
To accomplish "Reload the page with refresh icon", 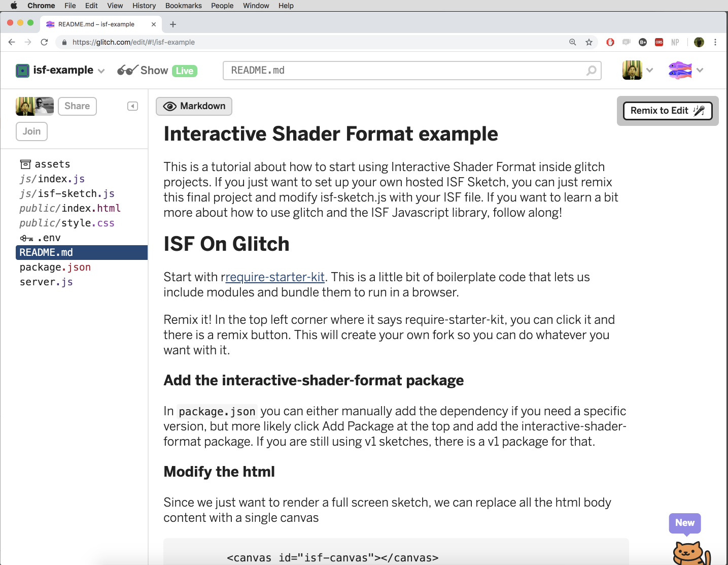I will pyautogui.click(x=44, y=42).
